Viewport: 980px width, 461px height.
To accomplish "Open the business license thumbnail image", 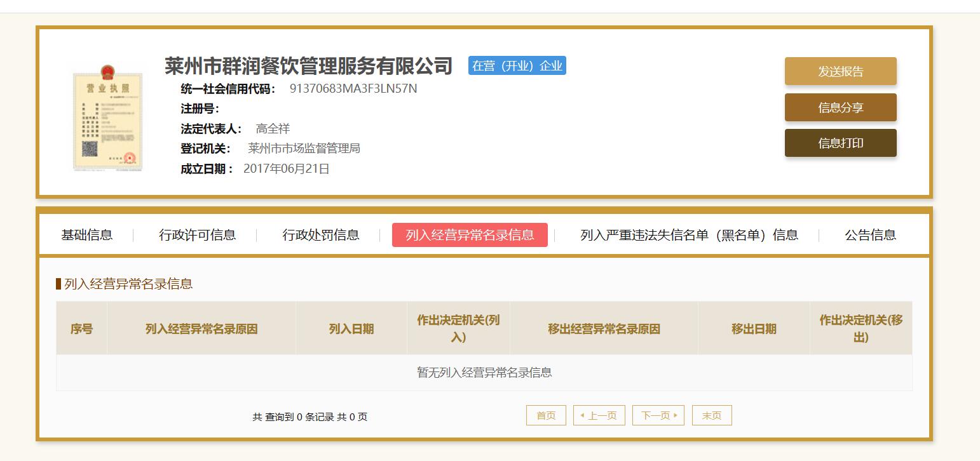I will (x=107, y=117).
